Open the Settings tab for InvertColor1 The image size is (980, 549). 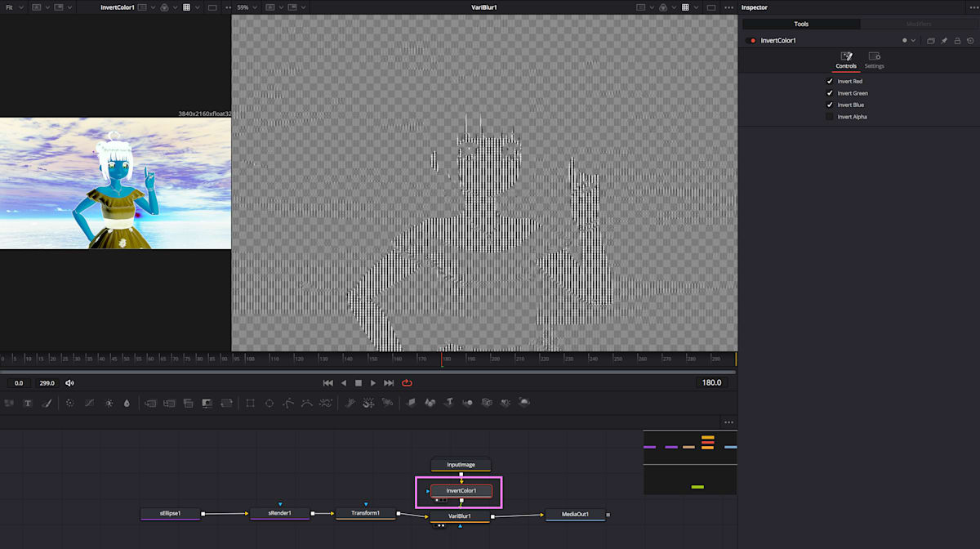[874, 60]
